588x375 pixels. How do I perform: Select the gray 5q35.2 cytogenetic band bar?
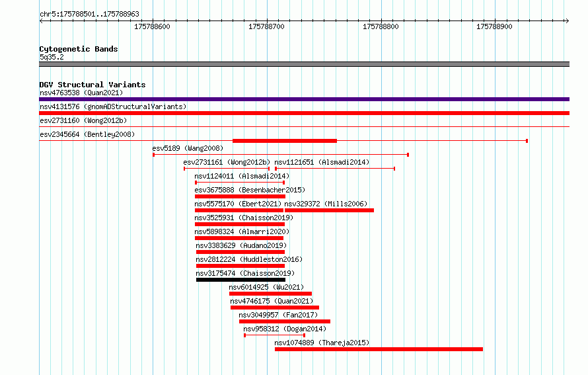304,64
